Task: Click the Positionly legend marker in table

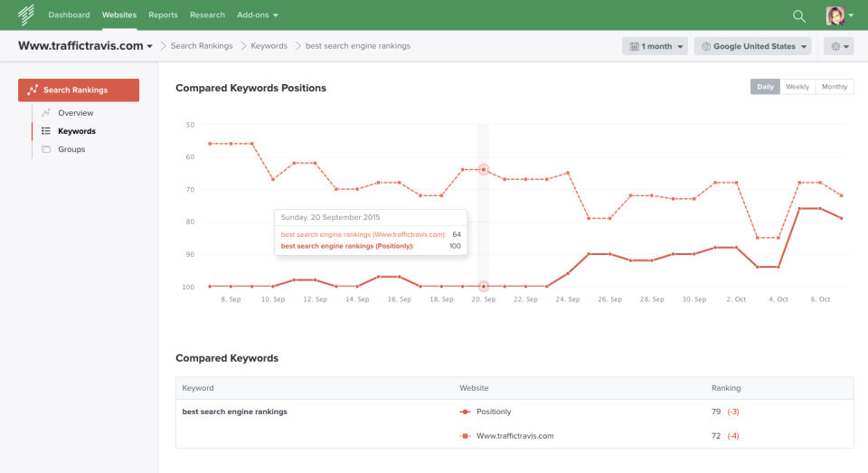Action: 465,412
